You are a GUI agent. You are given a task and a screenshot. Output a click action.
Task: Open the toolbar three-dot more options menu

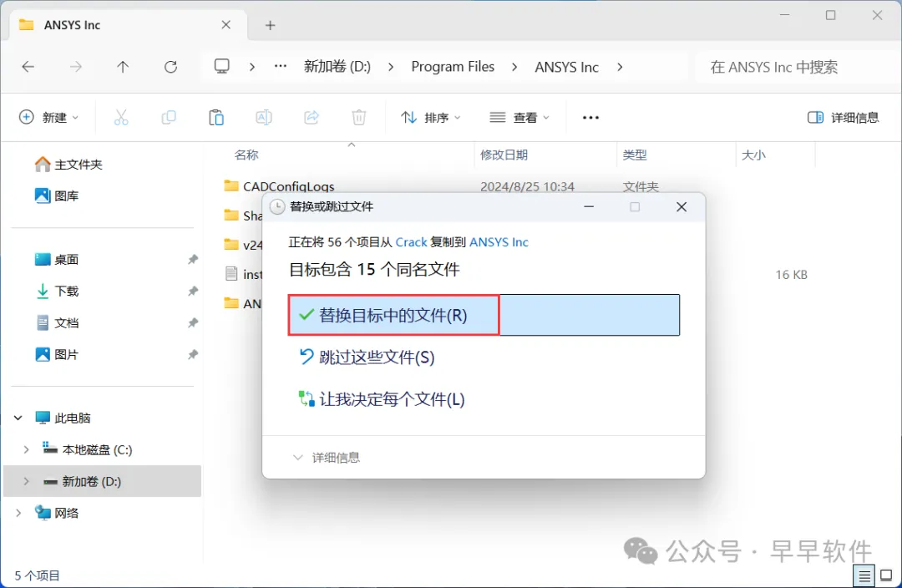tap(590, 118)
